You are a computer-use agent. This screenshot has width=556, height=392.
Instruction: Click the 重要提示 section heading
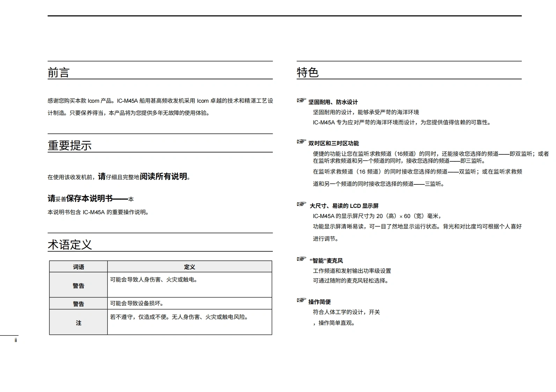(x=69, y=145)
